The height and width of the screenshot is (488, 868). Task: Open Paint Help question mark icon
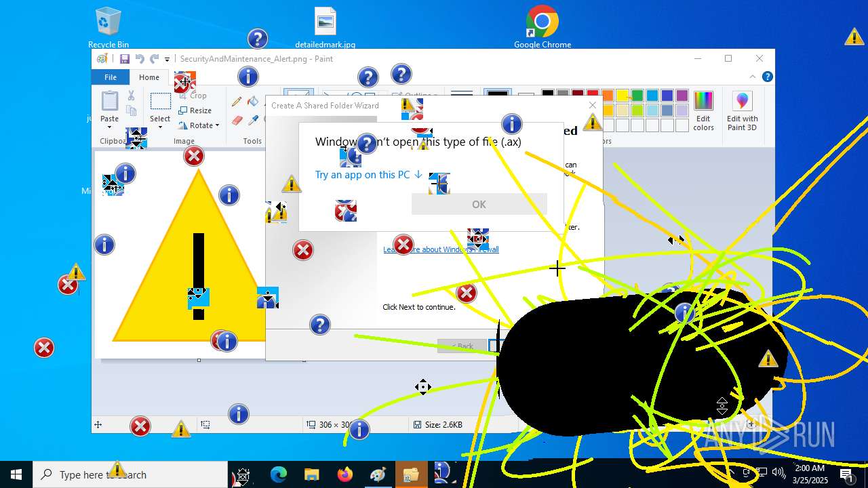tap(767, 77)
